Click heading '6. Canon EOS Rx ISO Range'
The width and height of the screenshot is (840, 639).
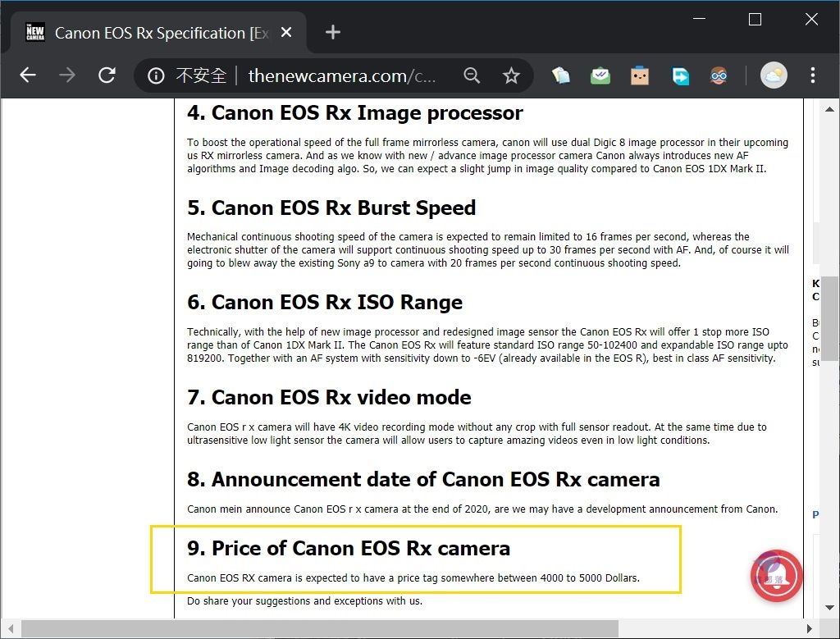pyautogui.click(x=325, y=302)
